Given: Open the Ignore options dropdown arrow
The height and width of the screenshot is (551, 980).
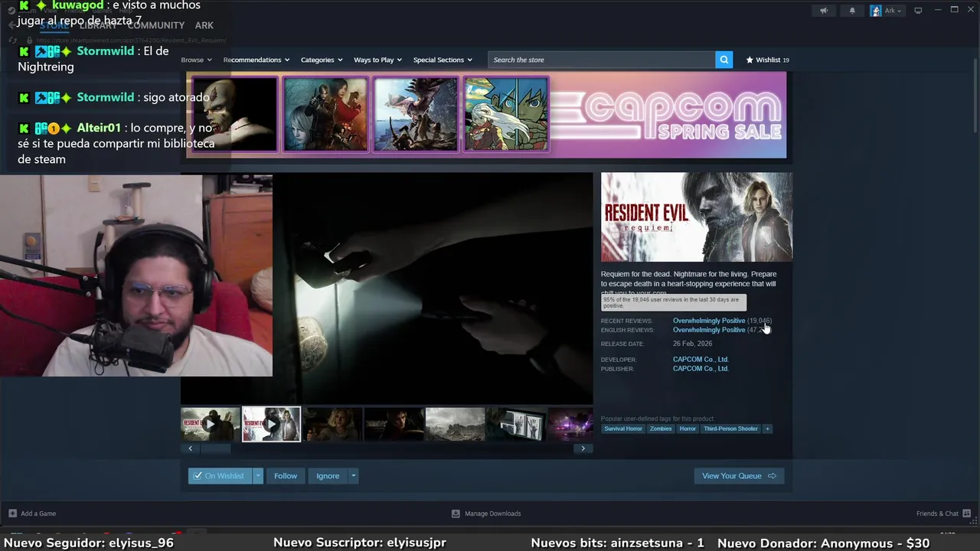Looking at the screenshot, I should point(353,476).
